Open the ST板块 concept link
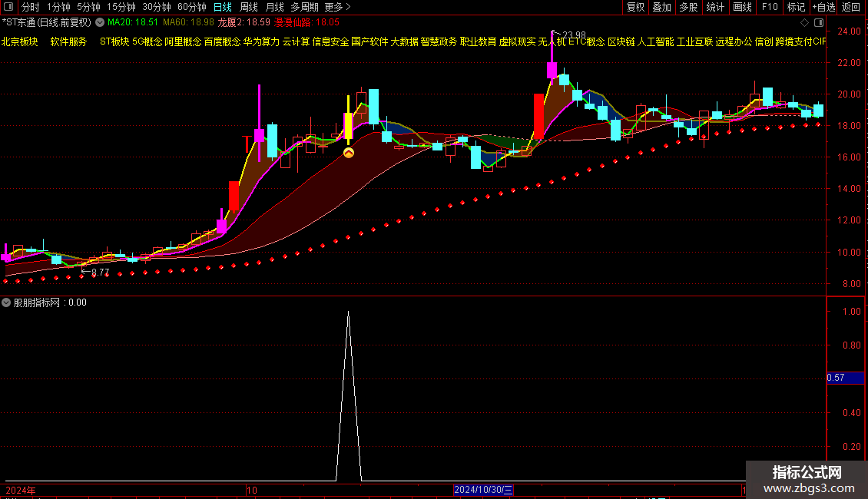 [x=114, y=41]
